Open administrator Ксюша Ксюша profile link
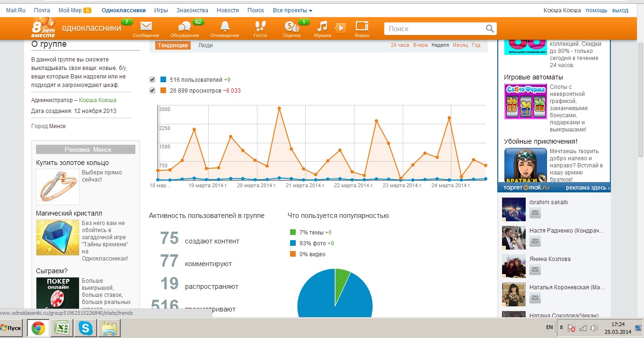Image resolution: width=644 pixels, height=338 pixels. 97,100
